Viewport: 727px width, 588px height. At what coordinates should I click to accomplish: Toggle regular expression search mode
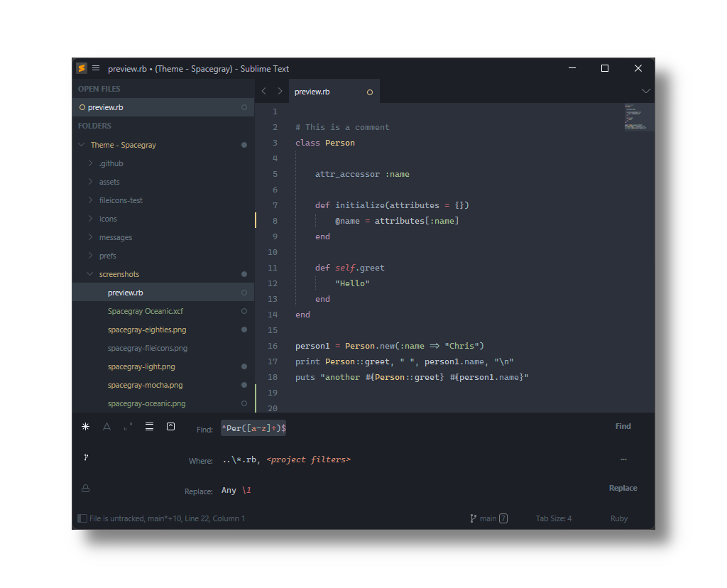coord(85,427)
